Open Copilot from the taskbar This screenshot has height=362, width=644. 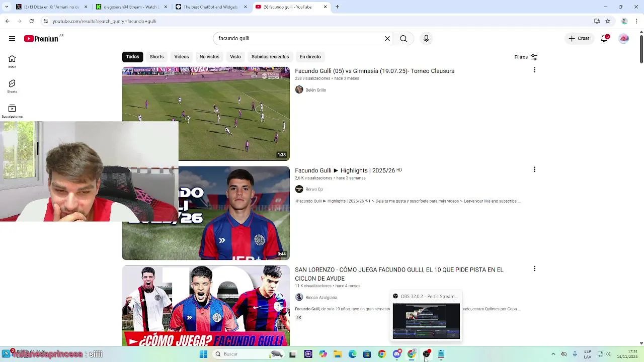323,354
